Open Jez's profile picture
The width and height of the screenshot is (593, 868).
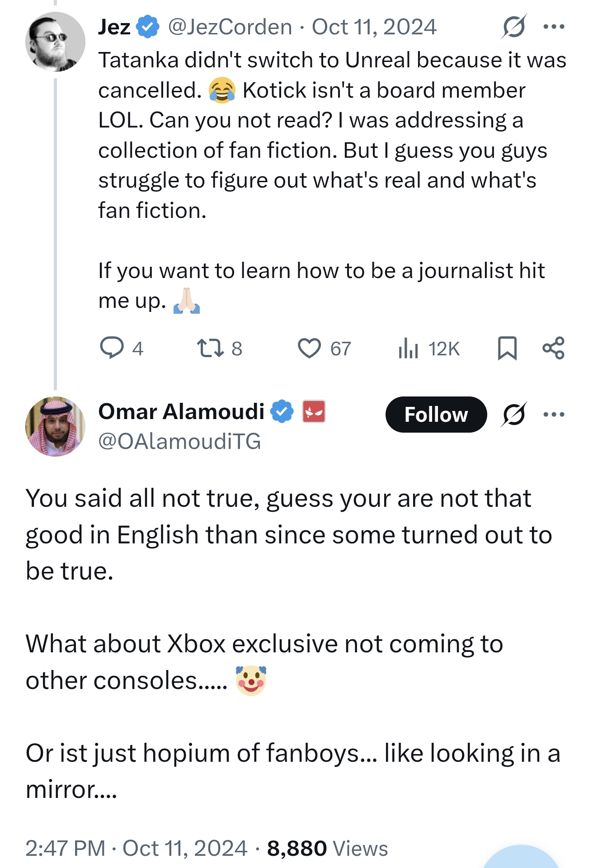[x=55, y=42]
